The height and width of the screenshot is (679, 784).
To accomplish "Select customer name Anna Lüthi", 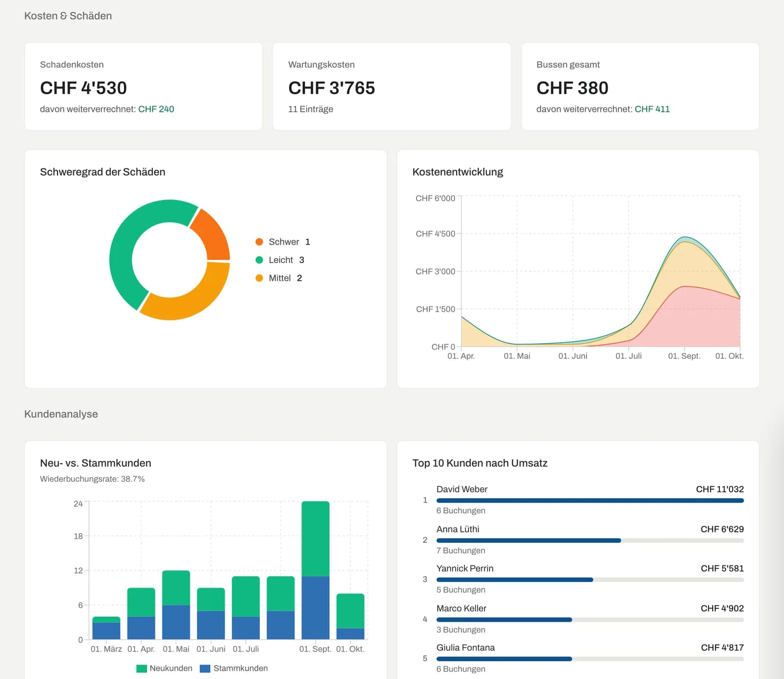I will click(x=458, y=529).
